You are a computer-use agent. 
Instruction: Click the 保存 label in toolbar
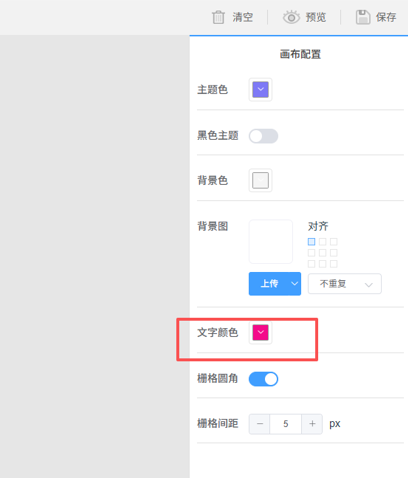point(386,17)
